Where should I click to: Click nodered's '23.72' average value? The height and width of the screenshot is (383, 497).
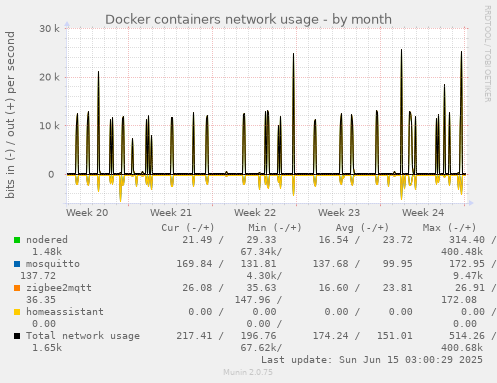coord(397,240)
